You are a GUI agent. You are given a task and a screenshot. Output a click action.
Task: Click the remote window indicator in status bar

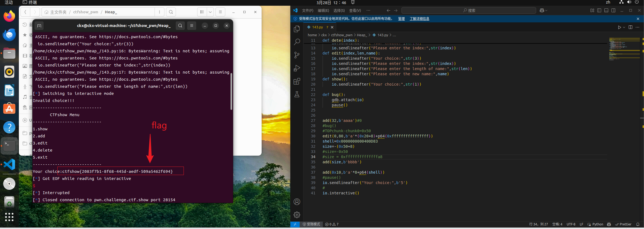click(295, 224)
